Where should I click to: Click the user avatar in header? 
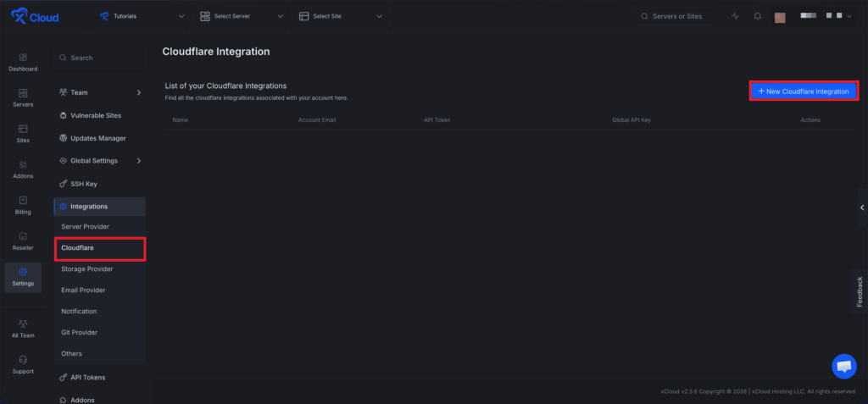coord(780,17)
